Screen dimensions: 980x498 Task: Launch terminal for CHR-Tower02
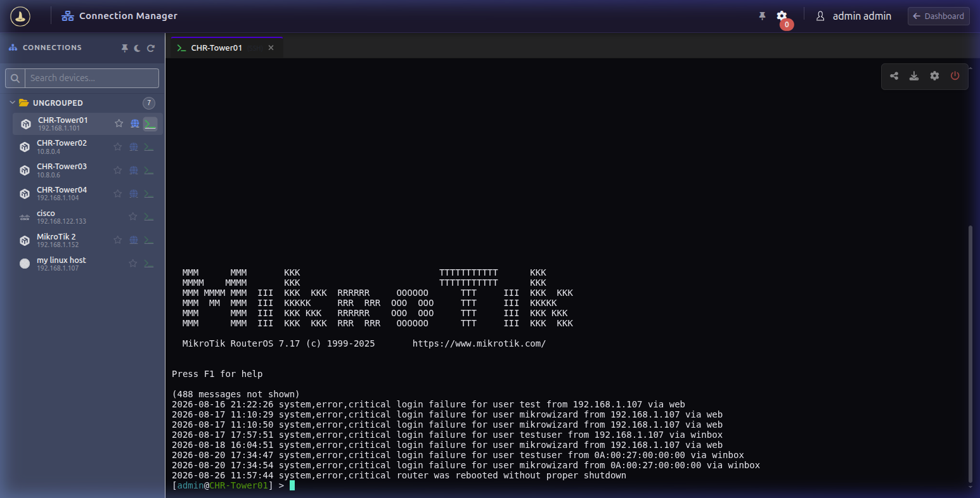[149, 147]
